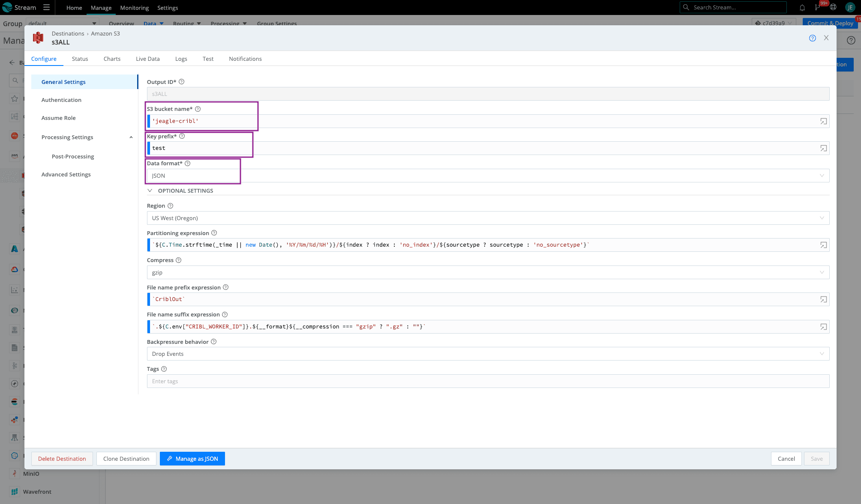Screen dimensions: 861x504
Task: Collapse the Processing Settings sidebar group
Action: click(131, 137)
